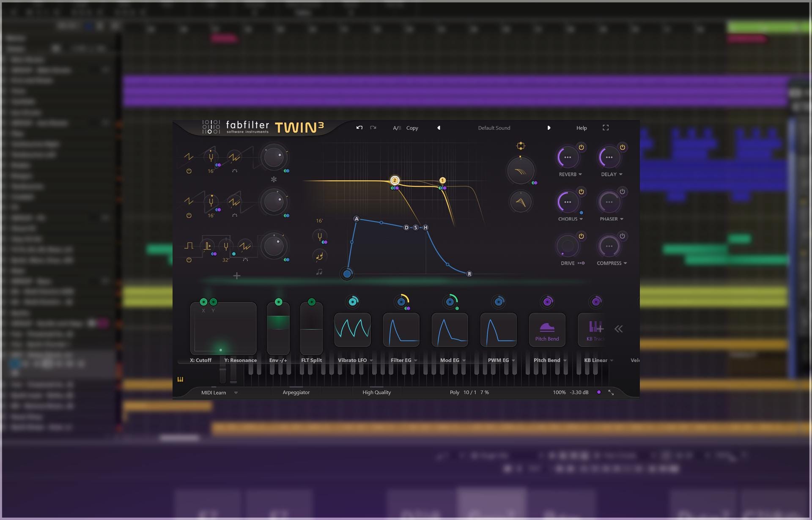Enable the Phaser power button
This screenshot has width=812, height=520.
[622, 192]
